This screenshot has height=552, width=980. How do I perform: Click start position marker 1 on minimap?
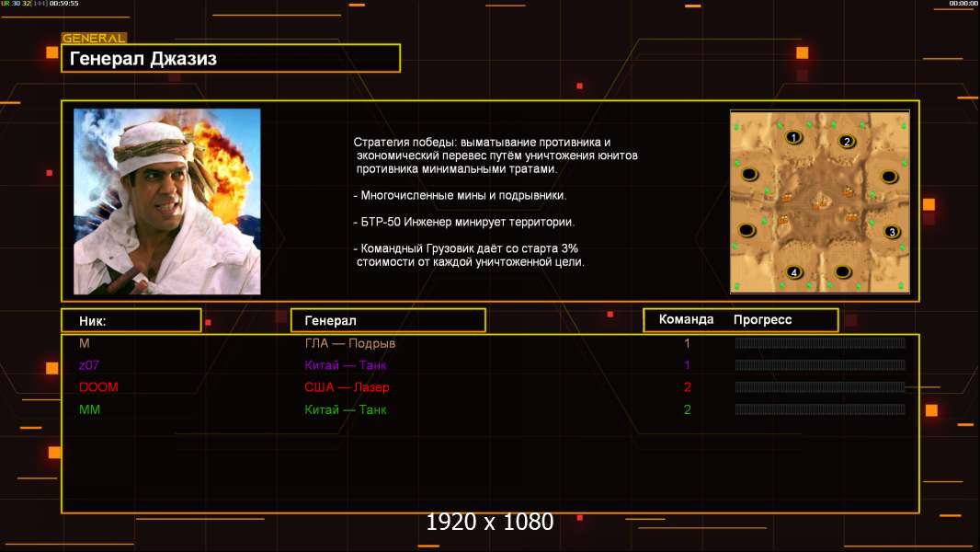793,137
